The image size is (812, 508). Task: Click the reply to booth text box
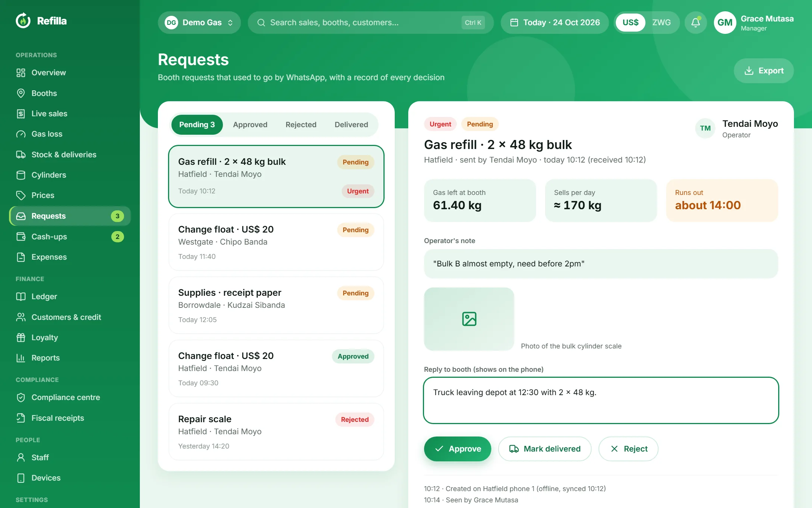coord(601,400)
